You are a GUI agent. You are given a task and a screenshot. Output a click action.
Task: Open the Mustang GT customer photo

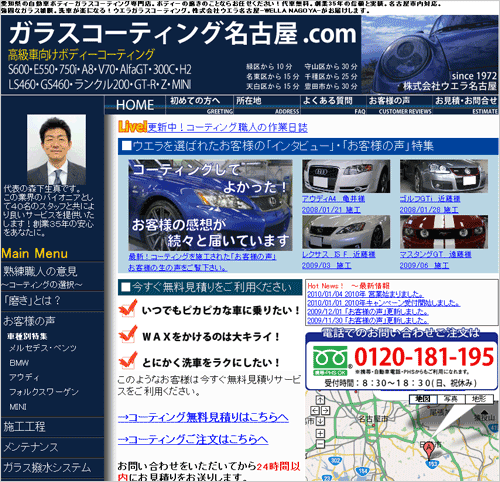[x=444, y=232]
